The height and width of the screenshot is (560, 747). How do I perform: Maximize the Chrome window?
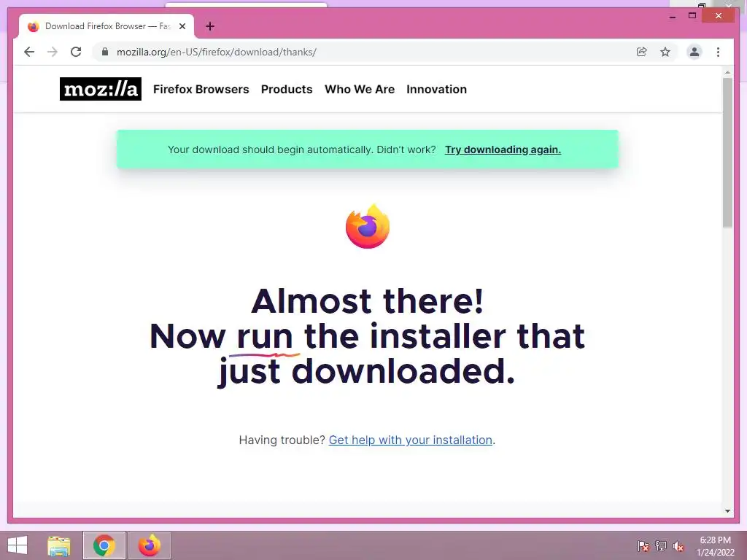click(x=692, y=16)
